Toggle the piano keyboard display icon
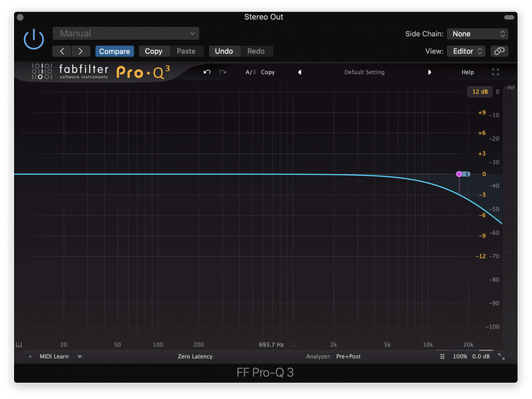Screen dimensions: 532x399 pyautogui.click(x=19, y=344)
